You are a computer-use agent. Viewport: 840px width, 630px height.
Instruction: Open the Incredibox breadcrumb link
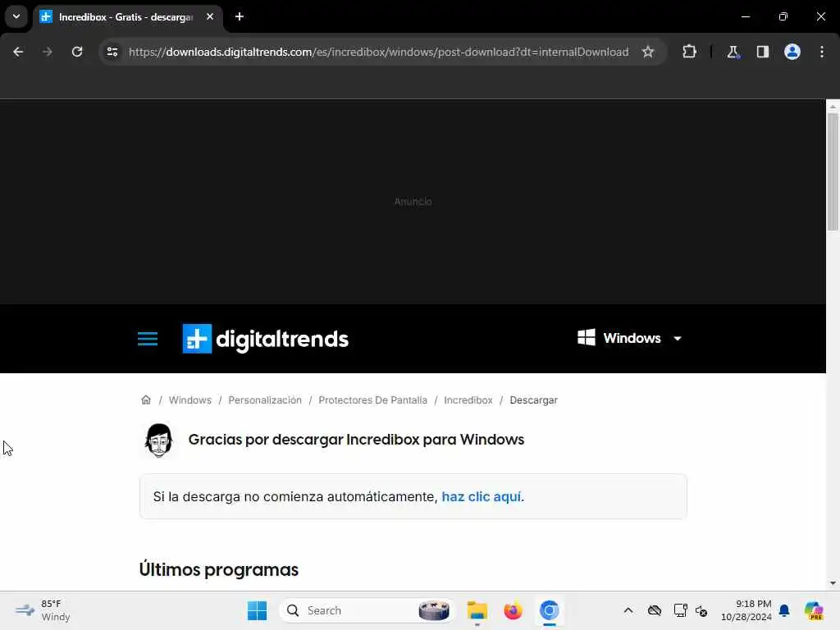[x=468, y=400]
